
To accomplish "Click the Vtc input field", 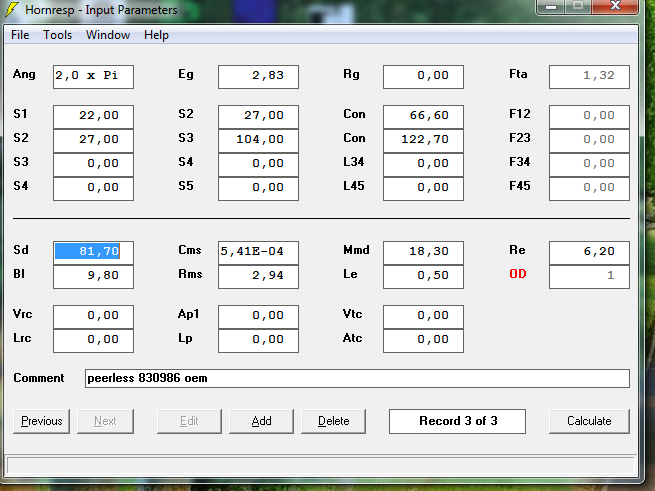I will [423, 316].
